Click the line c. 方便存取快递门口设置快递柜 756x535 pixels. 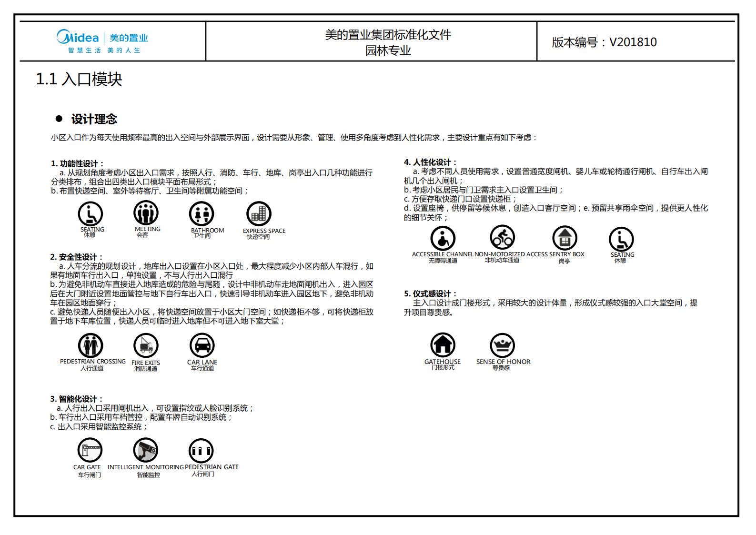(460, 199)
